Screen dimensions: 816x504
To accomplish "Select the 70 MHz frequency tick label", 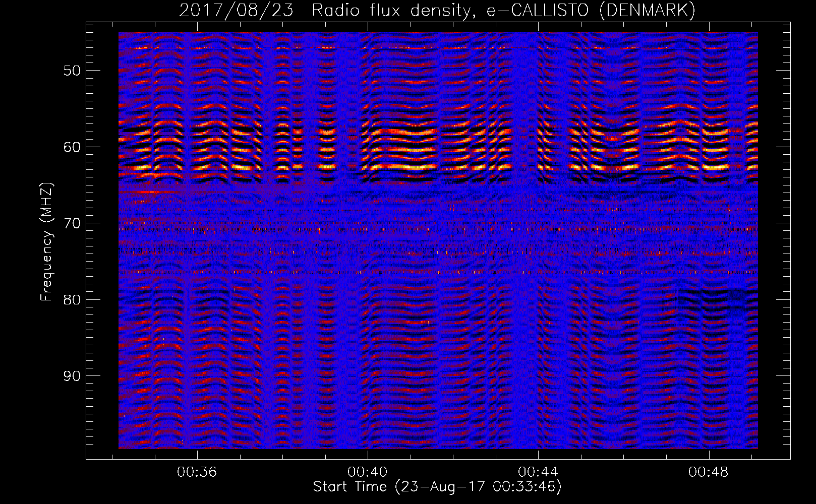I will [72, 223].
